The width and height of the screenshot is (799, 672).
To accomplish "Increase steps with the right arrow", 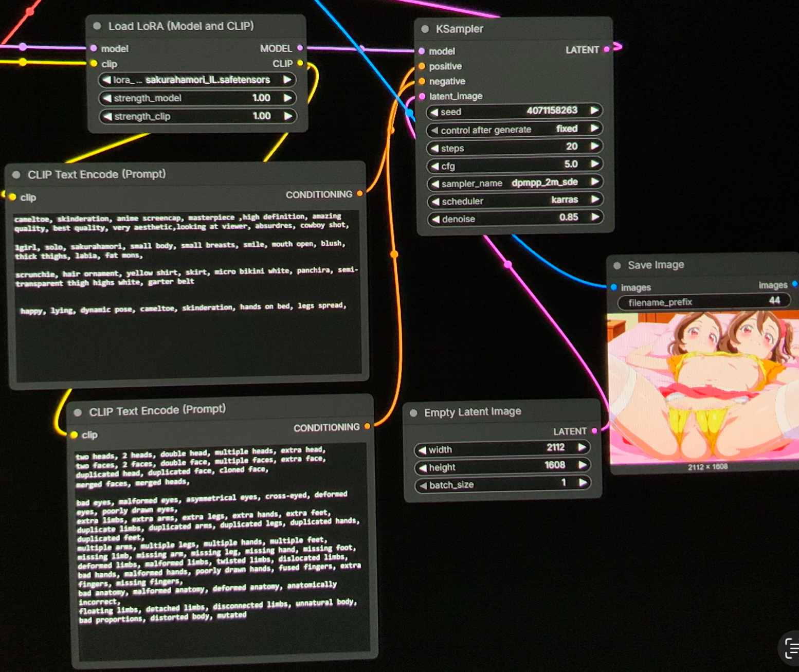I will point(594,147).
